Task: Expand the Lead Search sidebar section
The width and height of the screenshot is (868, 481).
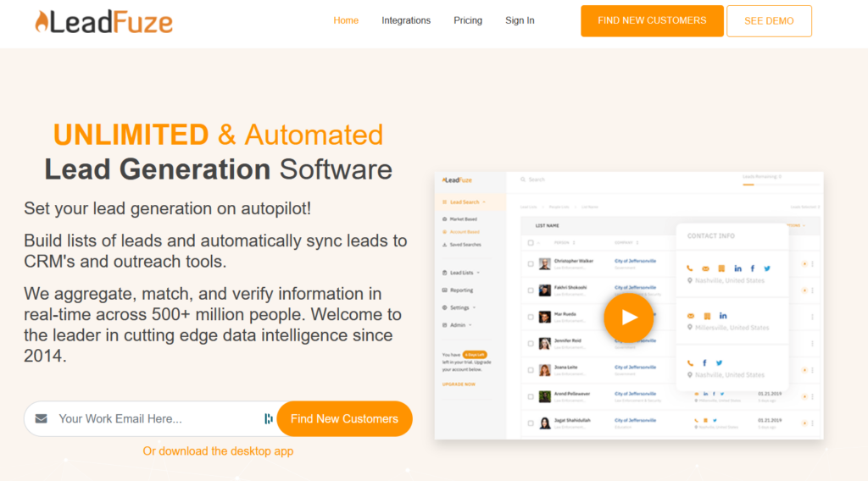Action: coord(465,202)
